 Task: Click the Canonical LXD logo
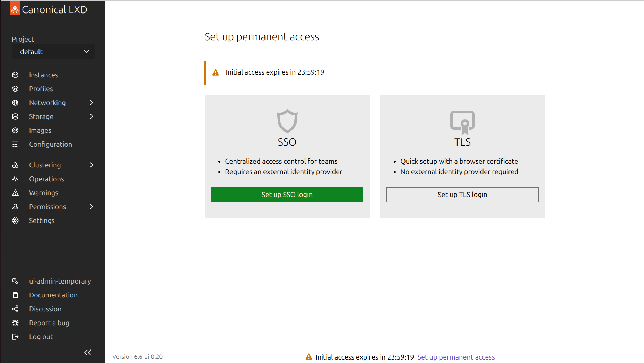[x=15, y=9]
